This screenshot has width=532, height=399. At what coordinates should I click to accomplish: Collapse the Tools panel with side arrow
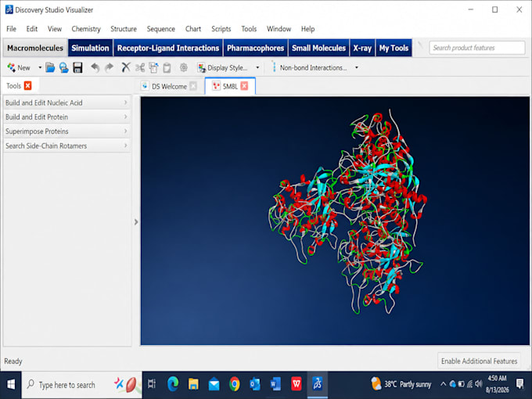[136, 222]
